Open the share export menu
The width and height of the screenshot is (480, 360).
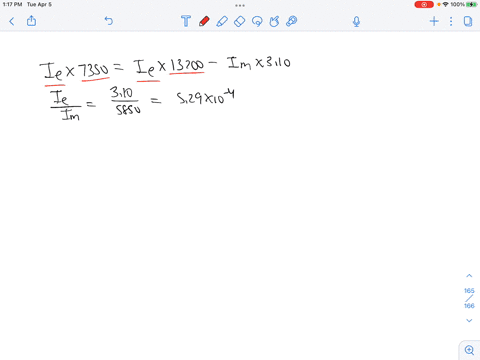[31, 21]
